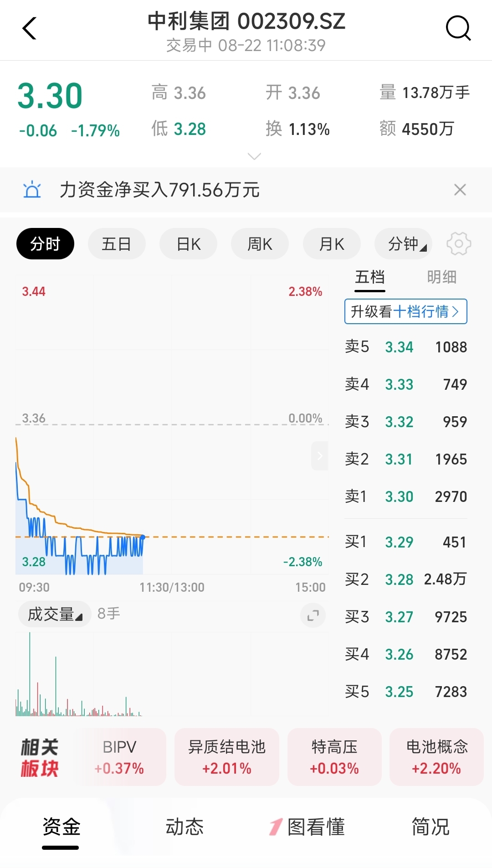Select the 资金 bottom tab
Screen dimensions: 492x868
click(61, 827)
